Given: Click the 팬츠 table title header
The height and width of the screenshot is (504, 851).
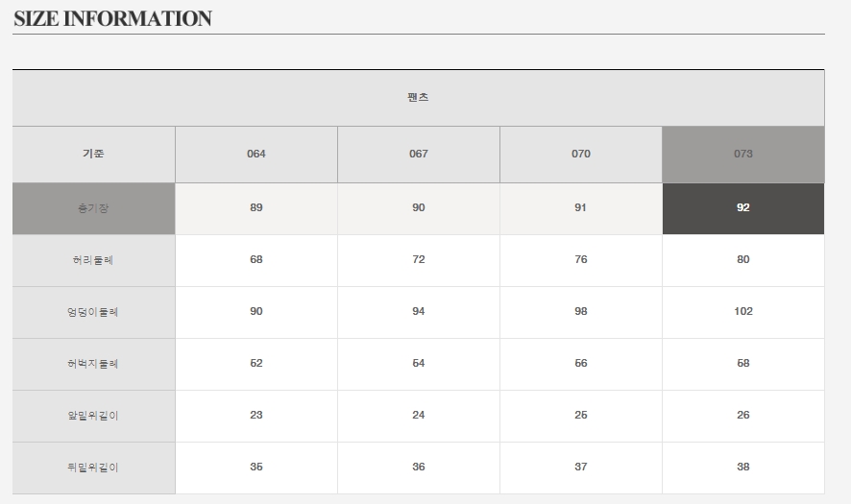Looking at the screenshot, I should [x=419, y=98].
